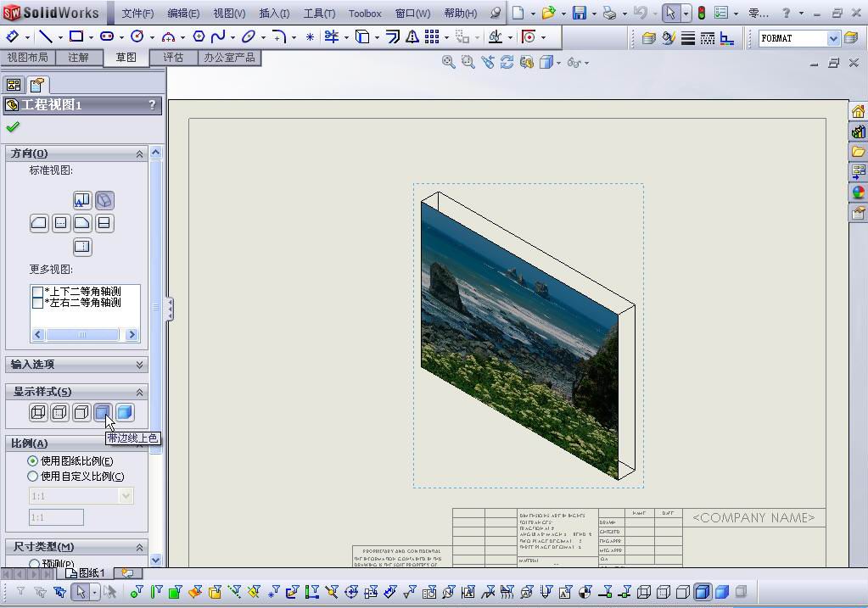Switch to the 办公室产品 tab
Screen dimensions: 868x608
(x=229, y=57)
